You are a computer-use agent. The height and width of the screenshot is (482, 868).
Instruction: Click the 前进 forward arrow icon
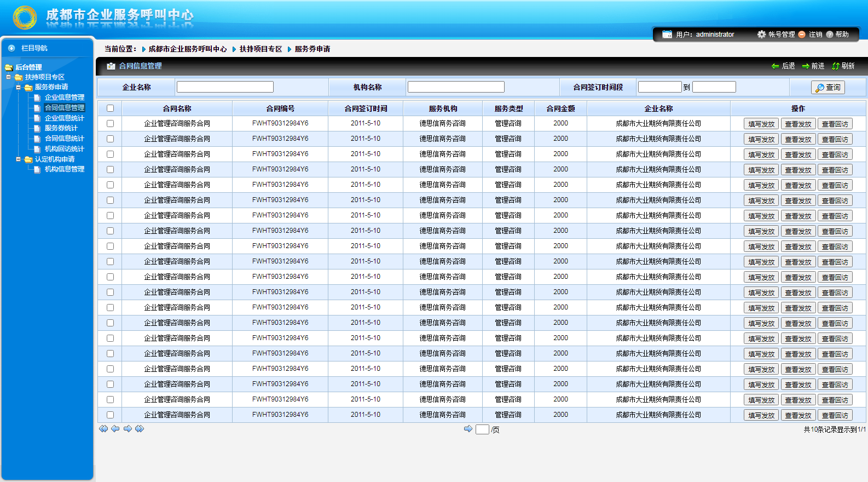pos(806,66)
